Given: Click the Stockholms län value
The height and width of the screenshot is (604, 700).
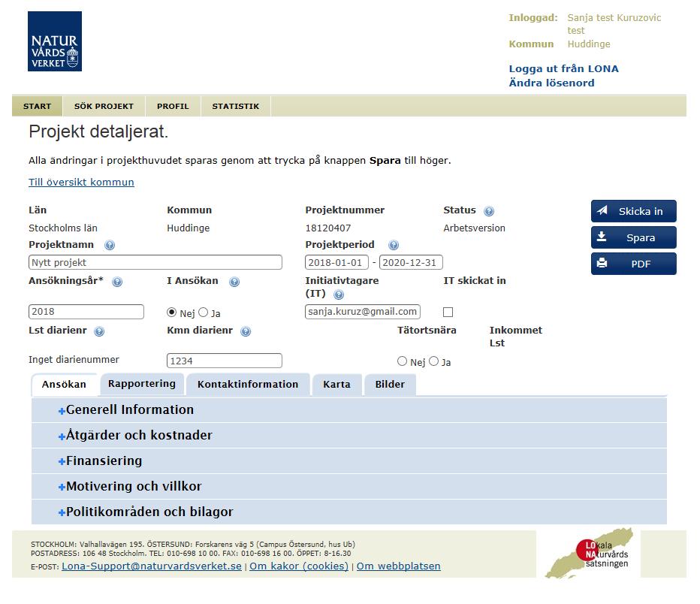Looking at the screenshot, I should pos(63,228).
